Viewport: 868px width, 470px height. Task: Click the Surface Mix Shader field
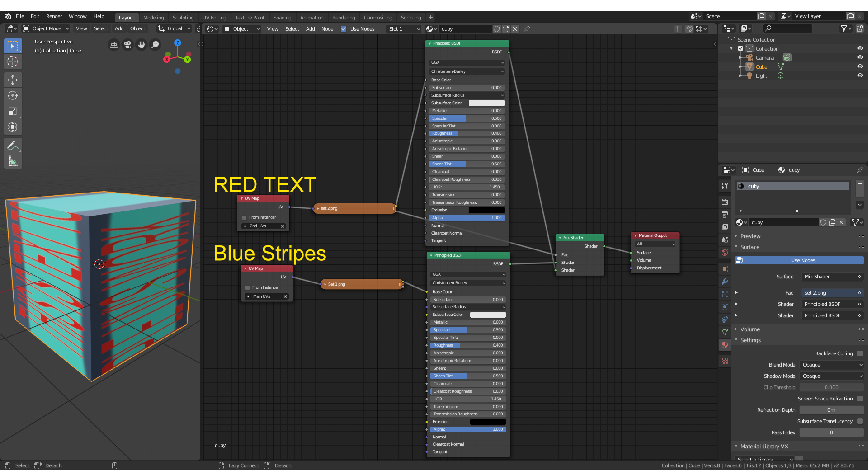point(832,277)
